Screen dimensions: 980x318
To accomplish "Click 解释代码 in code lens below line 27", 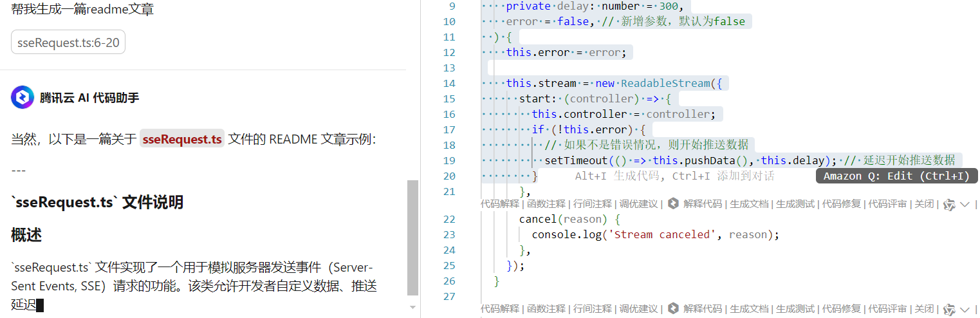I will pos(703,309).
